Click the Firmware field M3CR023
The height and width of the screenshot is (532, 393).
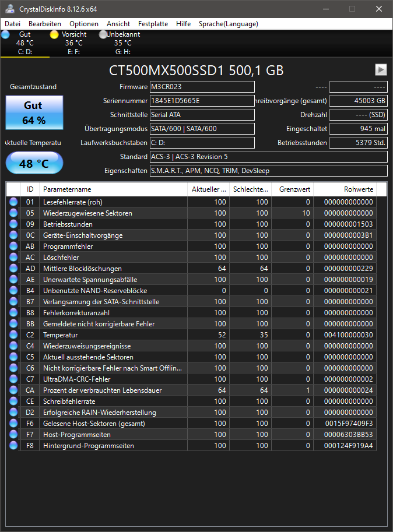202,86
